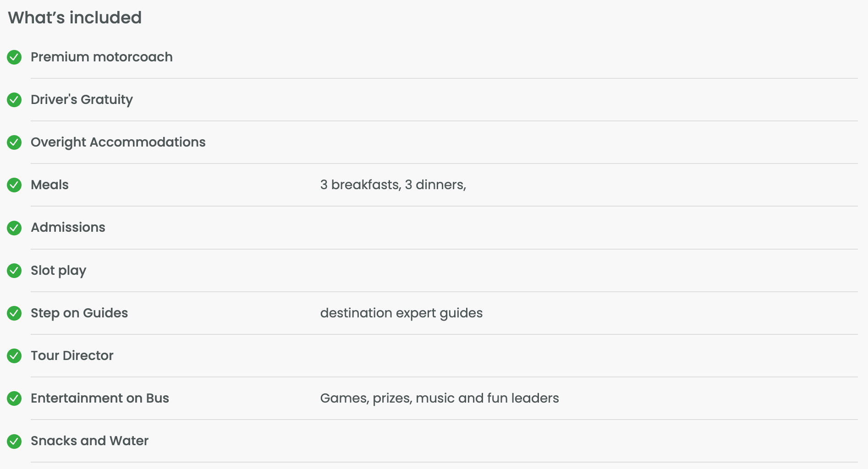
Task: Select the Driver's Gratuity label
Action: coord(82,100)
